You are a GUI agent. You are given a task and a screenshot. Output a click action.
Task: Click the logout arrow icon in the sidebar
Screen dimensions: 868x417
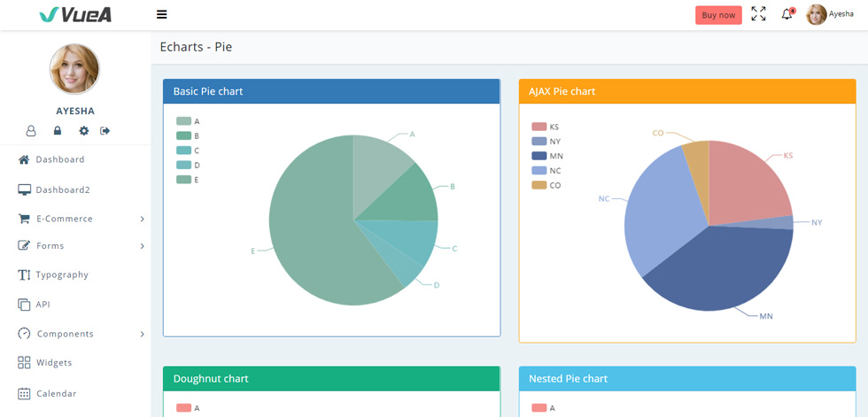(x=105, y=131)
